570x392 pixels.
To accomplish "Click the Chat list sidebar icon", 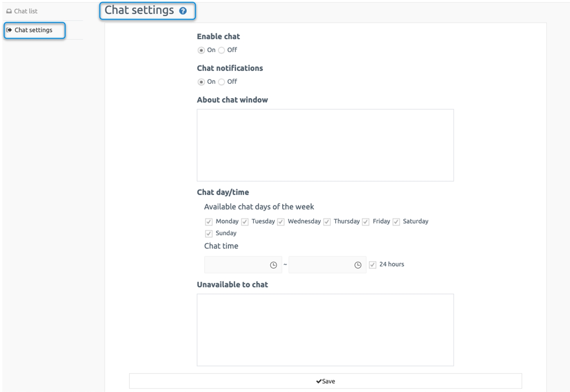I will (x=9, y=11).
